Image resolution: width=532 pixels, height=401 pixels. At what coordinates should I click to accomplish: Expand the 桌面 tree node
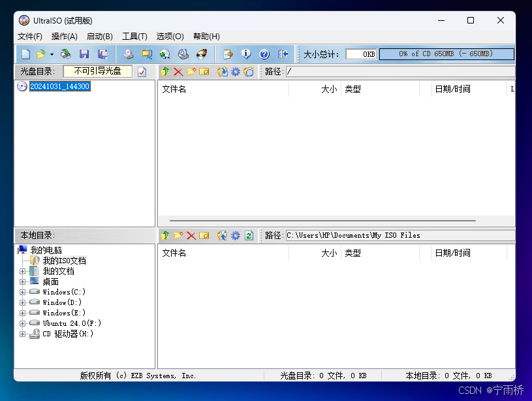[22, 282]
